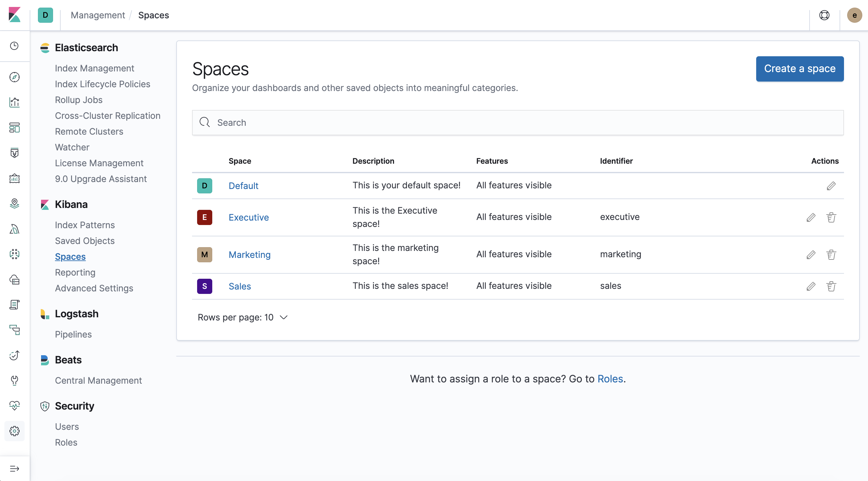
Task: Open the current space selector D badge
Action: point(45,15)
